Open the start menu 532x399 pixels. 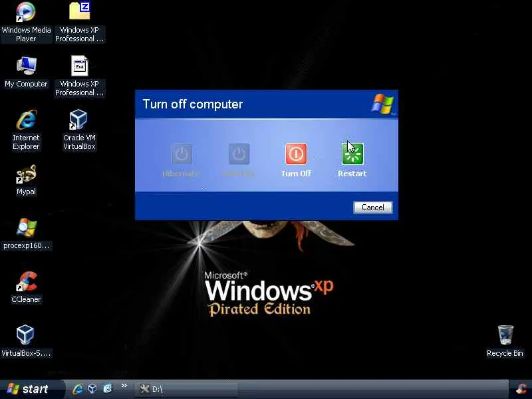pos(31,389)
